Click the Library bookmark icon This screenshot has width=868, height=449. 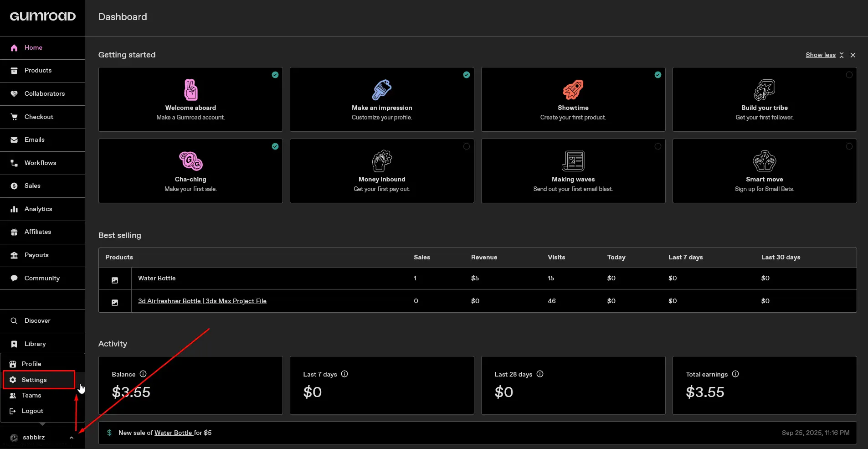tap(14, 344)
